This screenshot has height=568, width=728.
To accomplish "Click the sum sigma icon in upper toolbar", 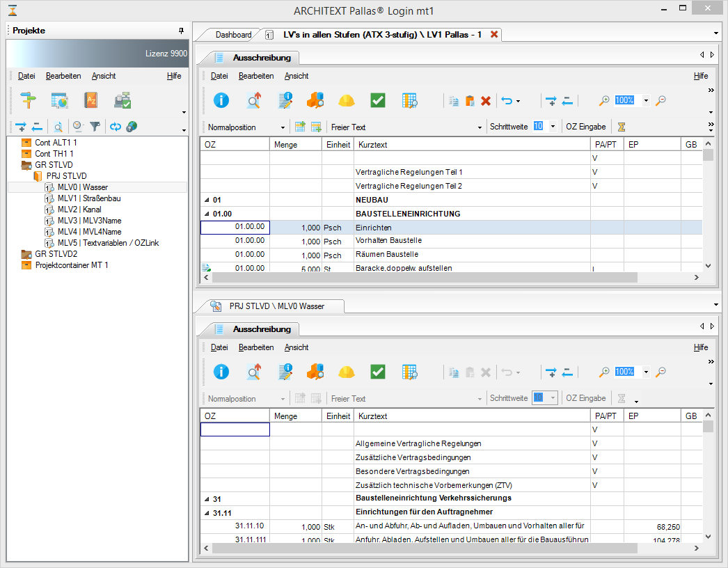I will (622, 127).
